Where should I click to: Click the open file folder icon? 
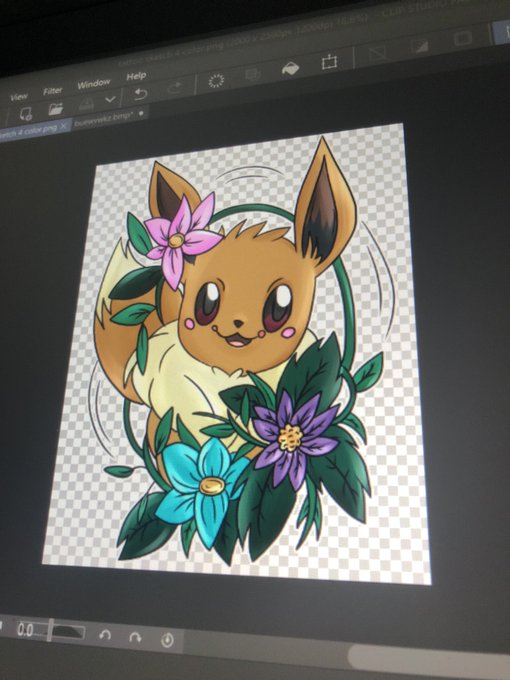pyautogui.click(x=56, y=109)
